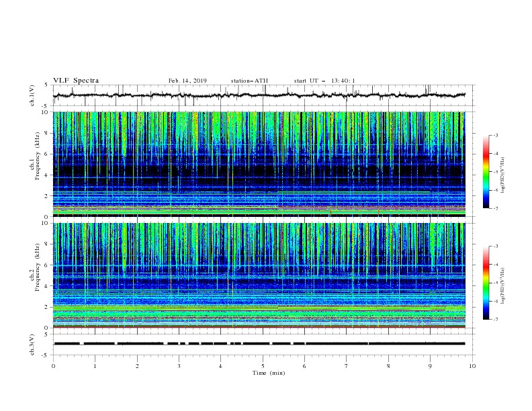Click the ch.1 color scale bar
Screen dimensions: 532x411
[486, 172]
